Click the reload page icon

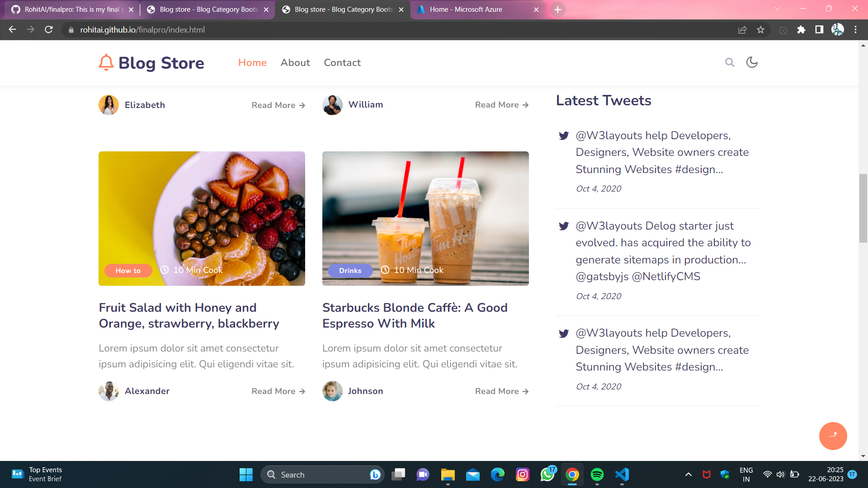[49, 30]
